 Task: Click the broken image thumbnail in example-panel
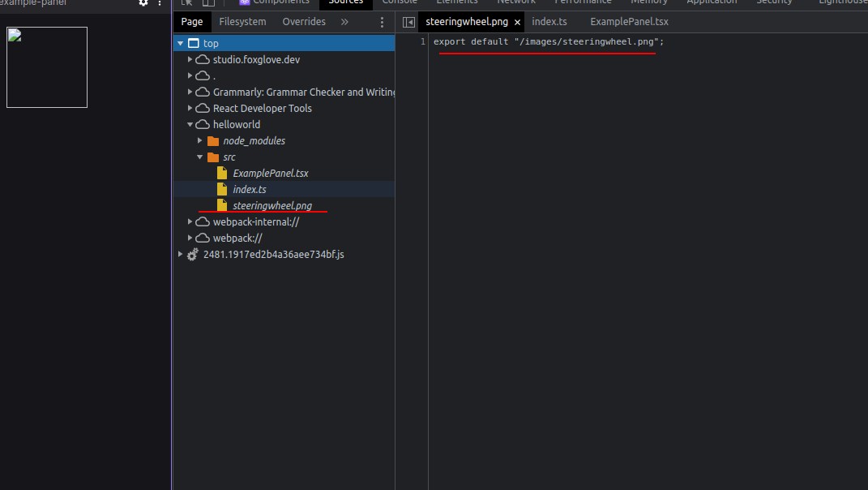(x=46, y=67)
